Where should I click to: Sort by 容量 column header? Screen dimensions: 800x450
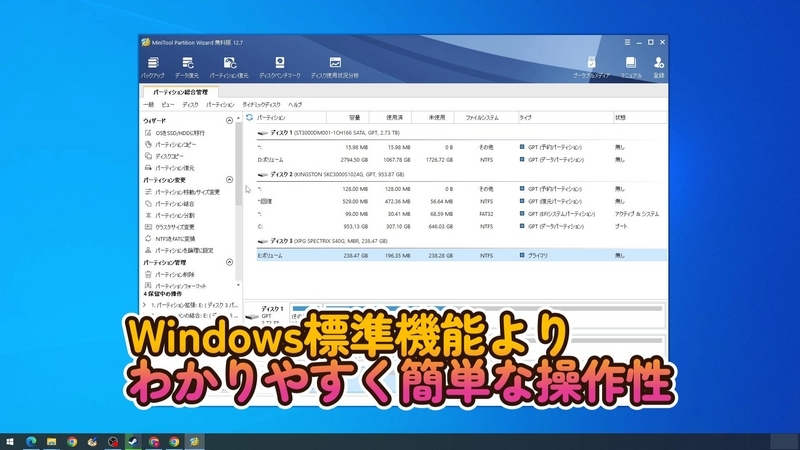pyautogui.click(x=347, y=117)
